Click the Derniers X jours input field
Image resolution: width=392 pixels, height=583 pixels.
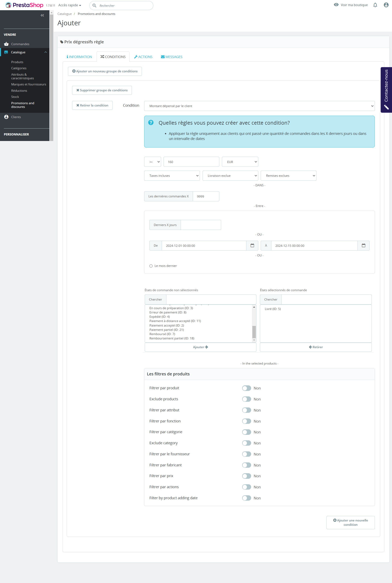[200, 225]
